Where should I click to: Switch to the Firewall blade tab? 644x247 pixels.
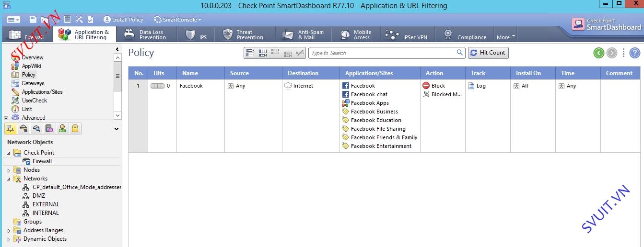pos(27,35)
